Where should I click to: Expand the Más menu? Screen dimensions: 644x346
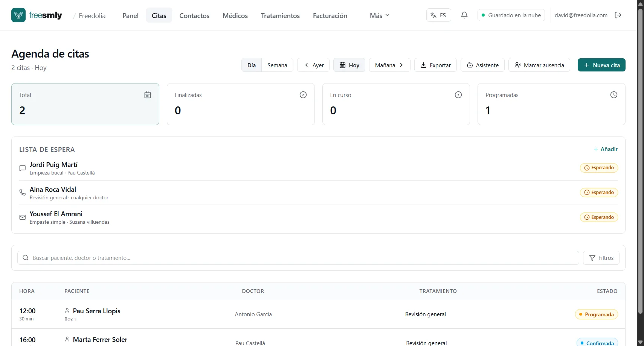point(380,15)
